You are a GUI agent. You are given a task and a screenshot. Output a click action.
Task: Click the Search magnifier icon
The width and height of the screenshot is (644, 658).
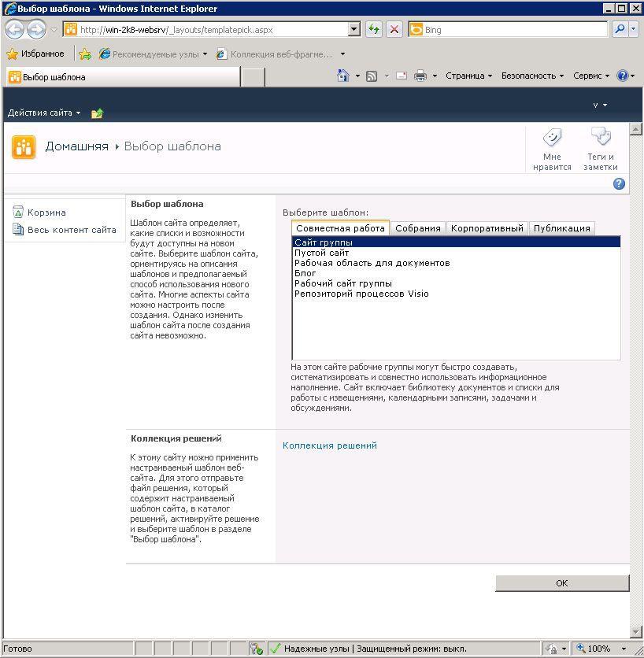tap(620, 30)
